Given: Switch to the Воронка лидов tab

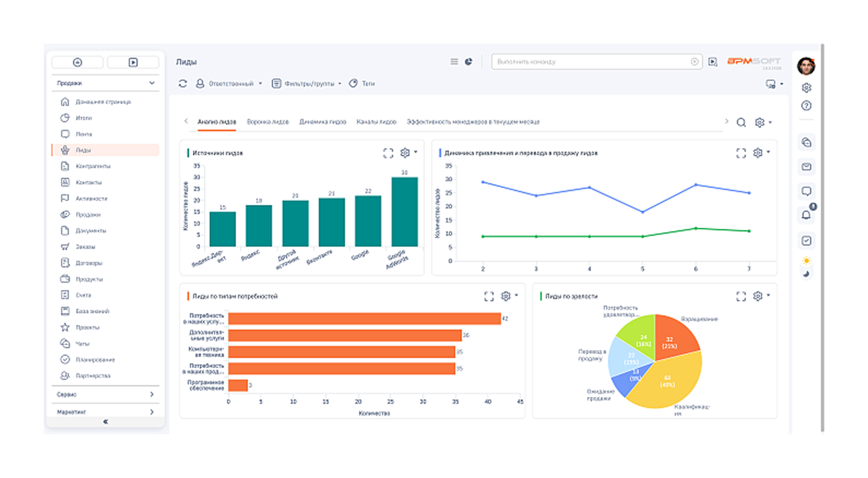Looking at the screenshot, I should pyautogui.click(x=267, y=122).
